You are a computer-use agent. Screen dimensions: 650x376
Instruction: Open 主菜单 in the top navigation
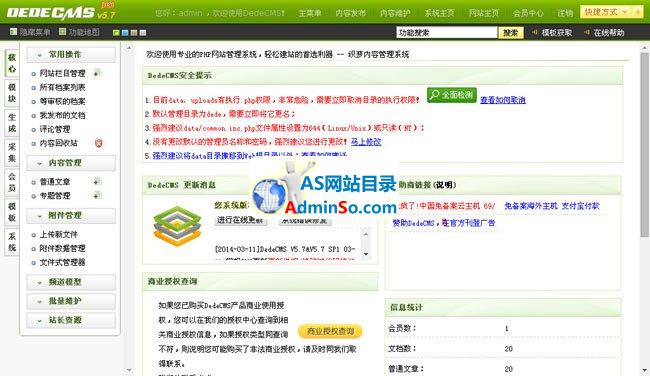tap(310, 13)
